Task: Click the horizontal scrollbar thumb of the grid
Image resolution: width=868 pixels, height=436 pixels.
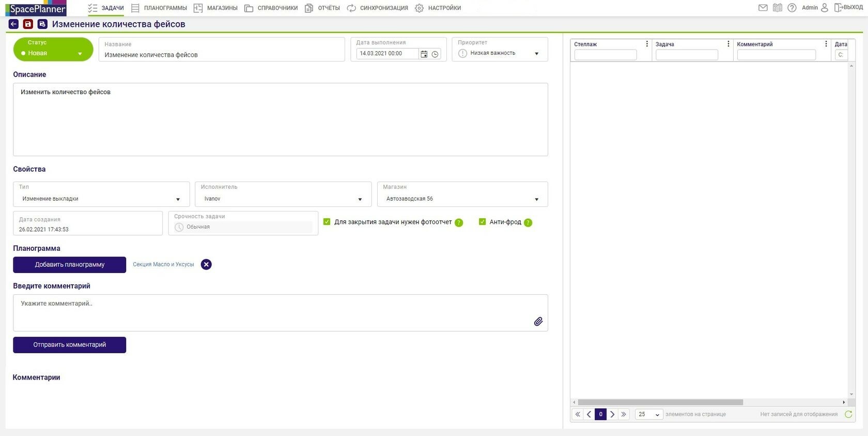Action: [660, 402]
